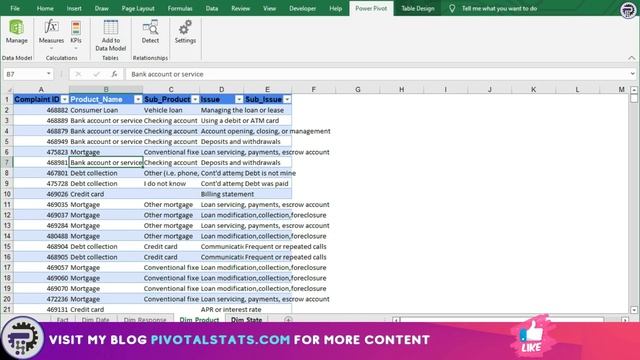
Task: Open the KPIs menu
Action: pos(76,34)
